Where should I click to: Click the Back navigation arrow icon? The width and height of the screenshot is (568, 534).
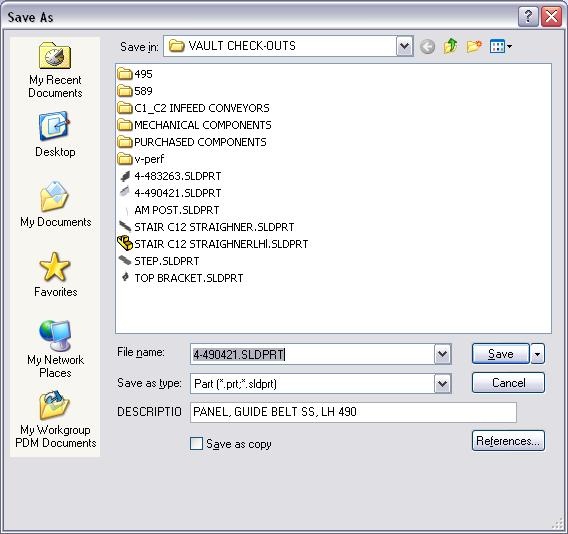[x=427, y=46]
